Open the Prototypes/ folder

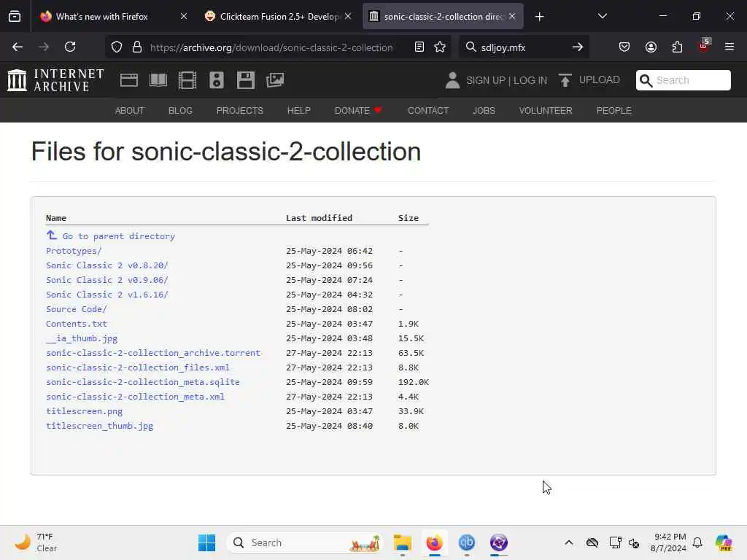(x=74, y=251)
